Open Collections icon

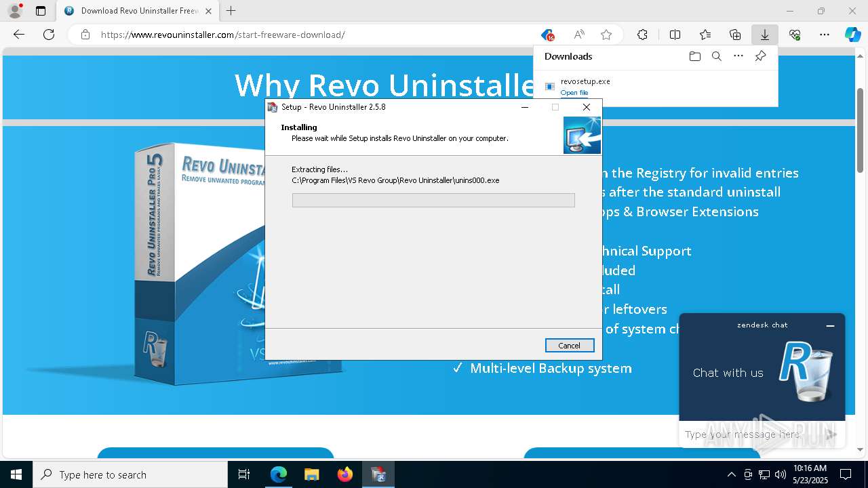click(735, 35)
